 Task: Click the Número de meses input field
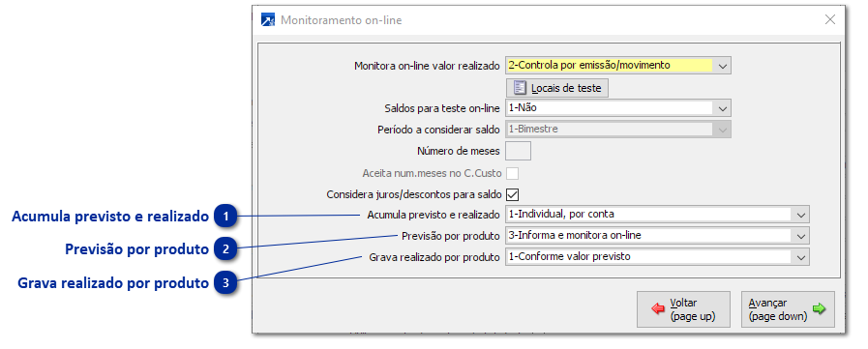tap(519, 151)
